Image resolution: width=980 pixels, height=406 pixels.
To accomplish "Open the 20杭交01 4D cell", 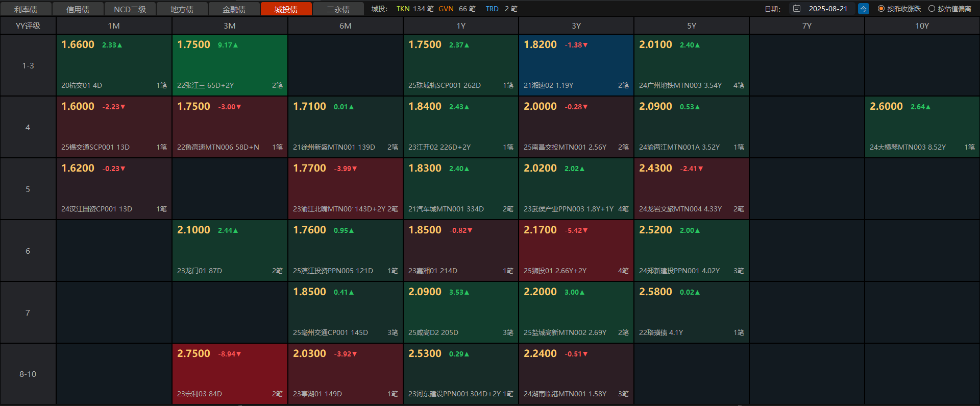I will (x=114, y=65).
